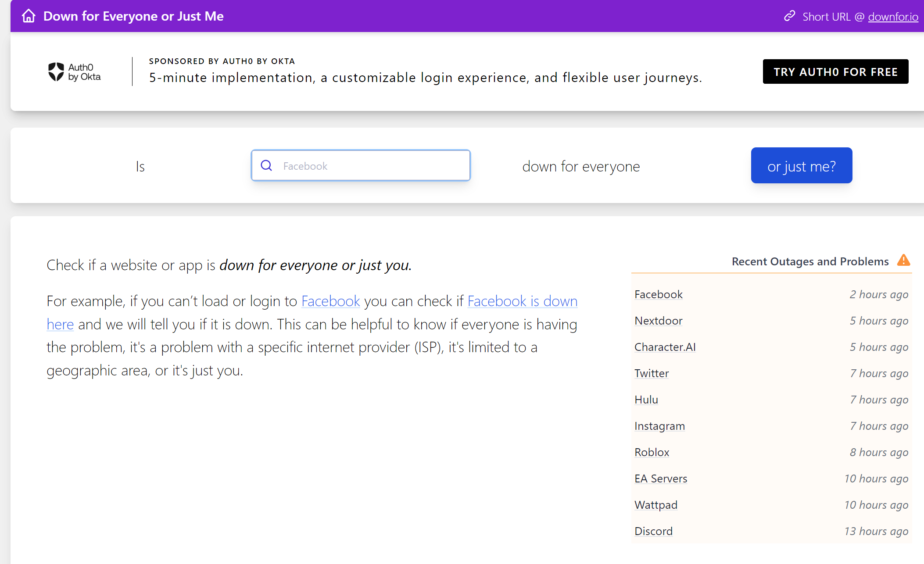Open the Down for Everyone or Just Me title
This screenshot has height=564, width=924.
coord(133,16)
